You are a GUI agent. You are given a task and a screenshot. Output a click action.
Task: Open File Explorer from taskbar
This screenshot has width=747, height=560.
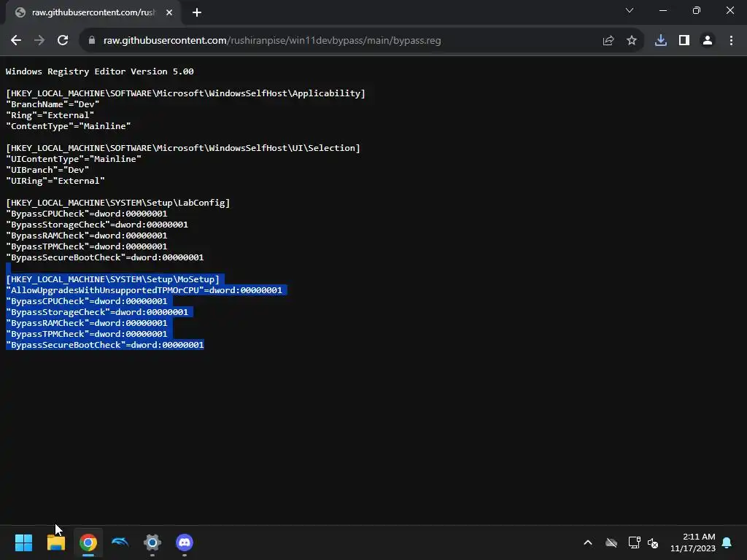click(55, 542)
